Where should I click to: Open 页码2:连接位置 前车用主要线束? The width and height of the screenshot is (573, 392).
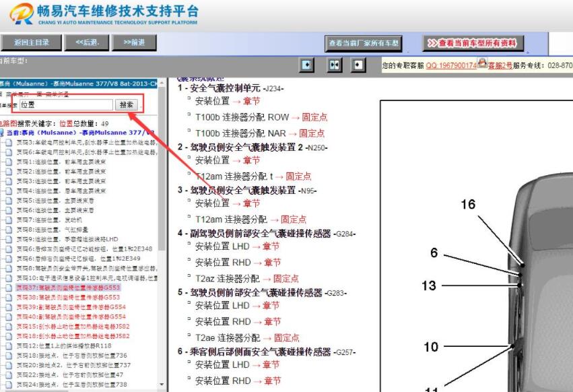pos(61,172)
